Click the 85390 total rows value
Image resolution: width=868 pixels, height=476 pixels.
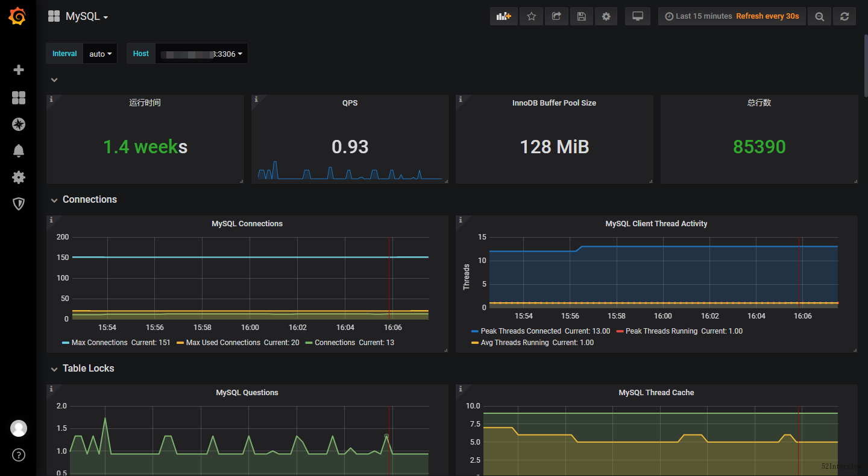759,147
